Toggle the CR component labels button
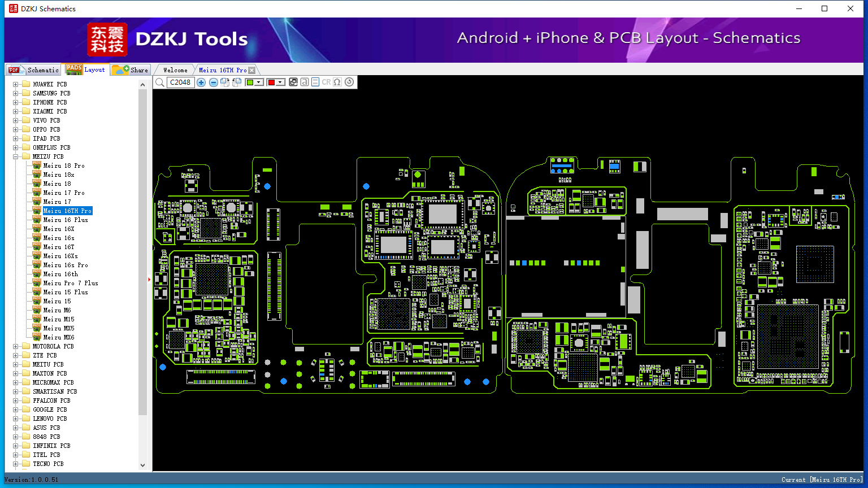 pyautogui.click(x=326, y=82)
